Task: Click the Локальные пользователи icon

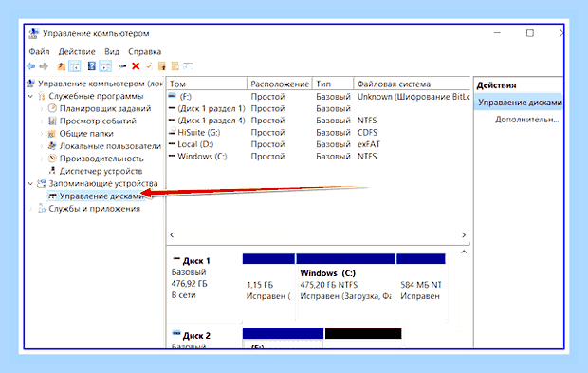Action: pyautogui.click(x=52, y=146)
